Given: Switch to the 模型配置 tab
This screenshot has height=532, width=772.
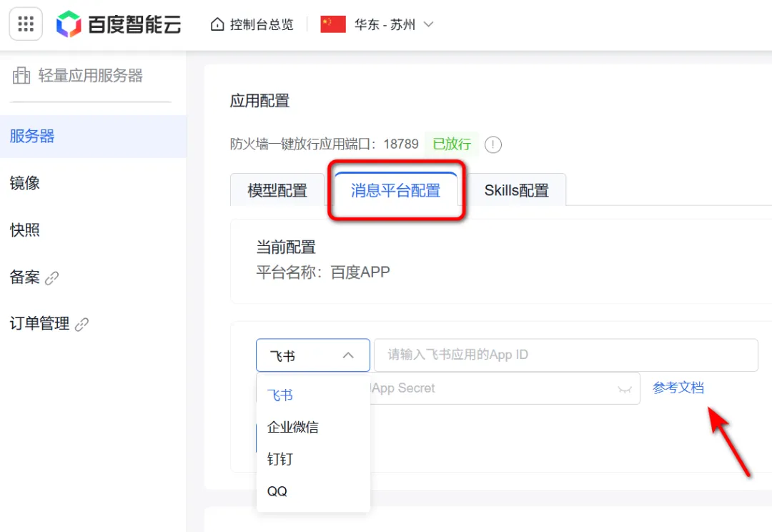Looking at the screenshot, I should tap(277, 190).
